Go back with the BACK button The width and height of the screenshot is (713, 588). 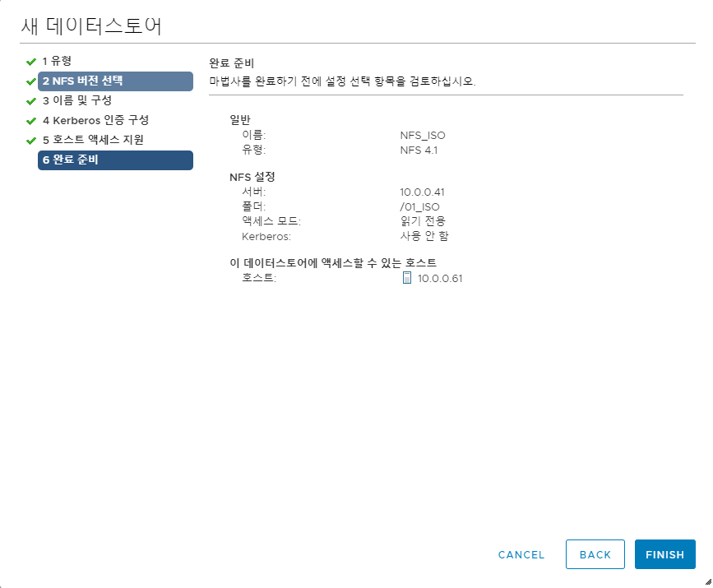(x=595, y=554)
